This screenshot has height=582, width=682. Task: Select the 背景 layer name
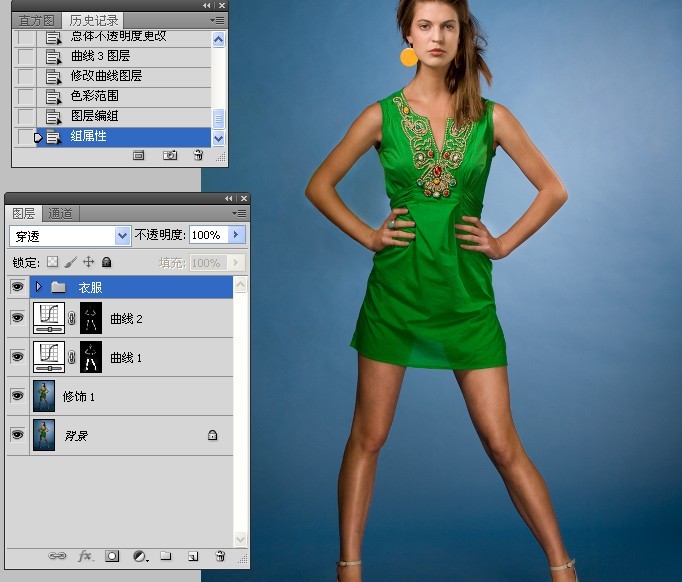tap(76, 435)
